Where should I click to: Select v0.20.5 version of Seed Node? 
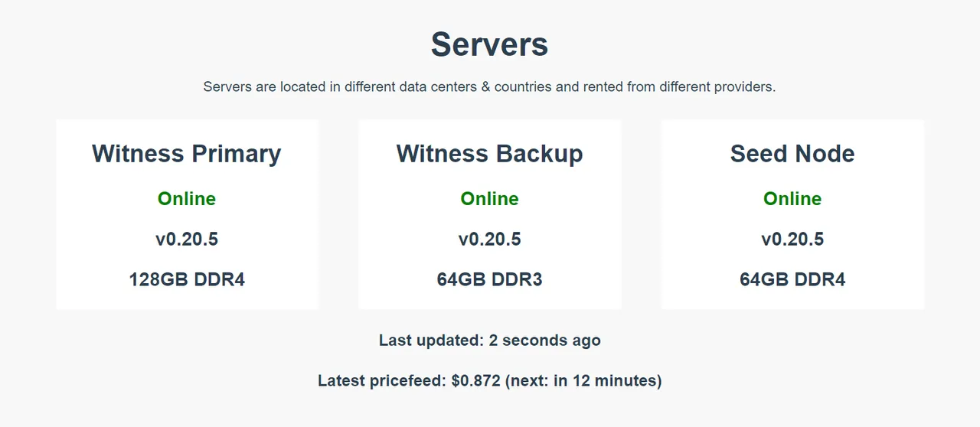pyautogui.click(x=792, y=240)
